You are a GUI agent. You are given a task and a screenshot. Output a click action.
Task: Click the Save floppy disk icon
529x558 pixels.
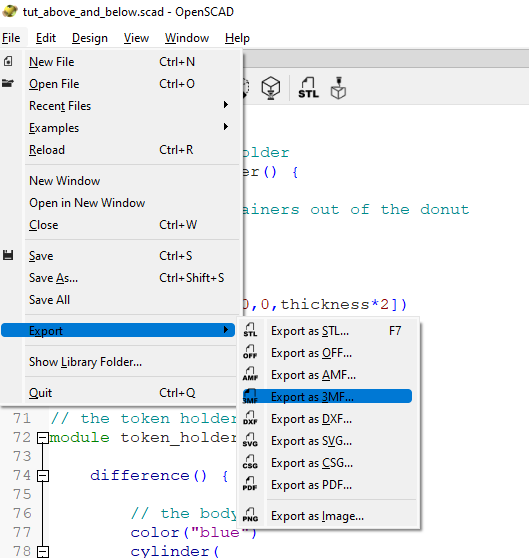[x=8, y=255]
